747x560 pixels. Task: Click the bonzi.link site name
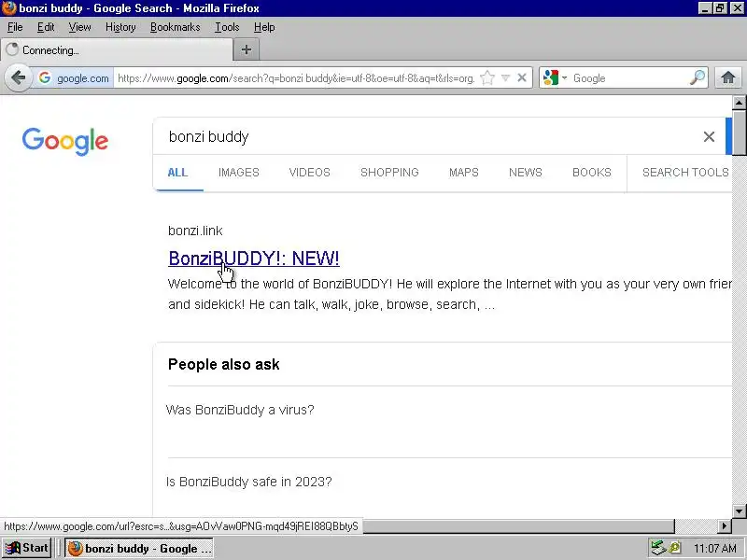click(195, 231)
